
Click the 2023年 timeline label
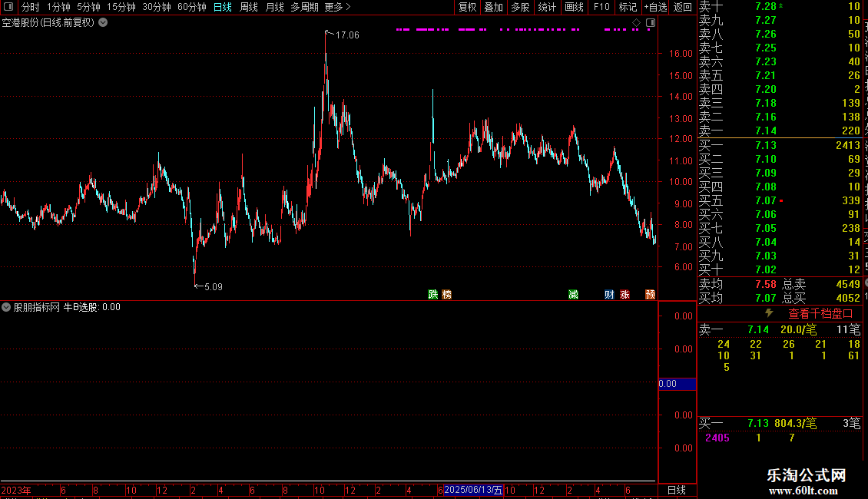tap(16, 490)
